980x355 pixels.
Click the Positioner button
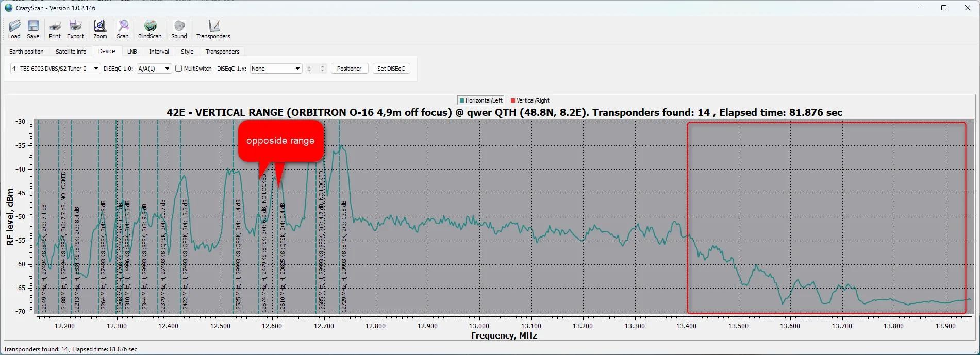pos(349,69)
